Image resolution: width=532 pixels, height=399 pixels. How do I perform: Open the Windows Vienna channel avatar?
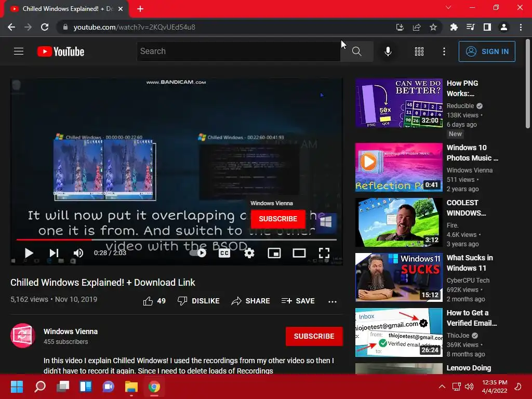coord(23,336)
